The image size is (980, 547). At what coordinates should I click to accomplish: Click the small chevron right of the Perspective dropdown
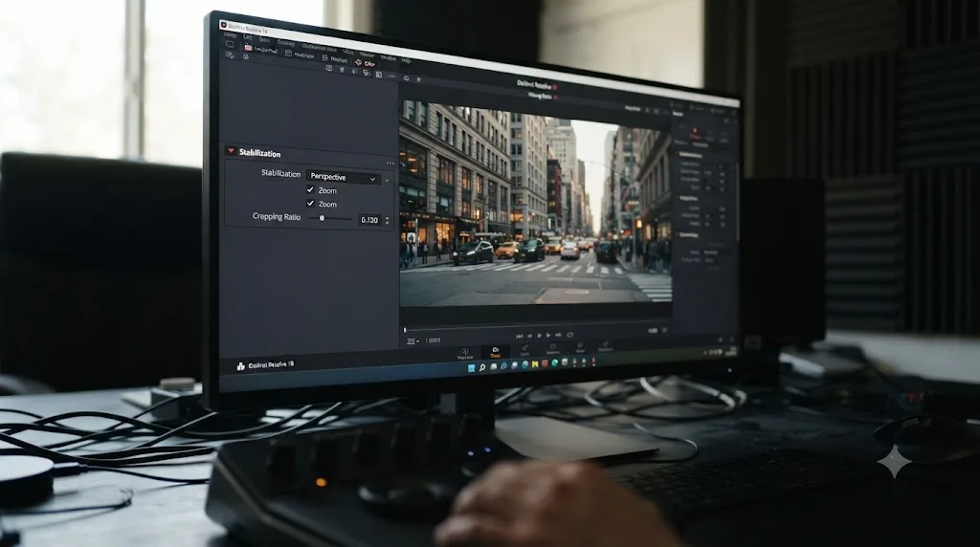tap(387, 181)
